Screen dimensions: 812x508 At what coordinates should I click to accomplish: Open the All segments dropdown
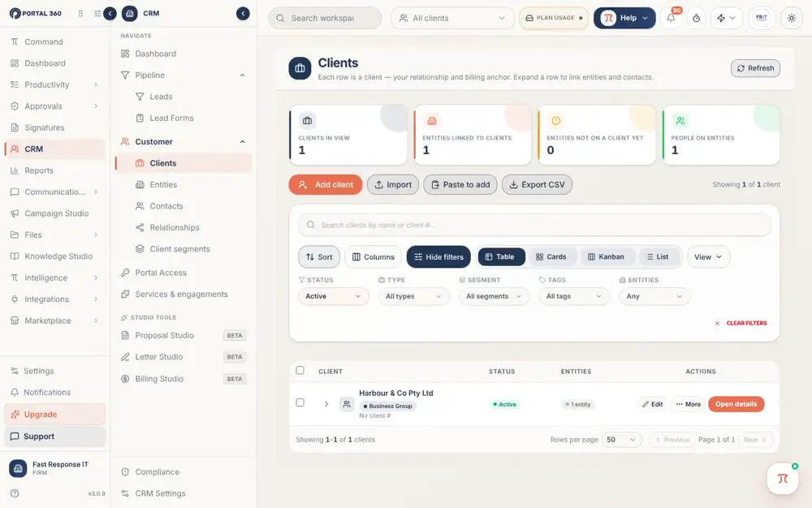tap(494, 296)
